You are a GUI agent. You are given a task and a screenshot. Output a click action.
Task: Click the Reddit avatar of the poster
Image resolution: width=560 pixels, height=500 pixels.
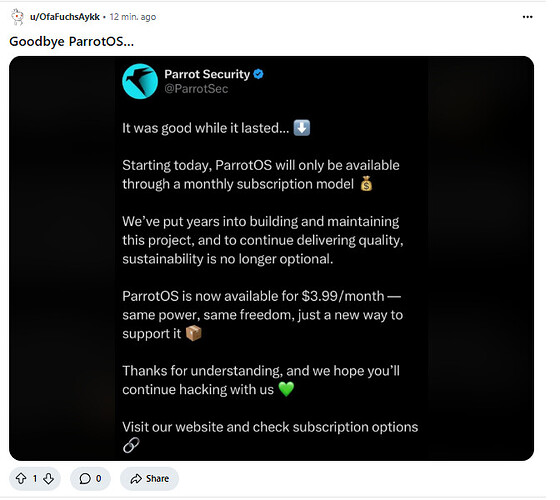(17, 17)
